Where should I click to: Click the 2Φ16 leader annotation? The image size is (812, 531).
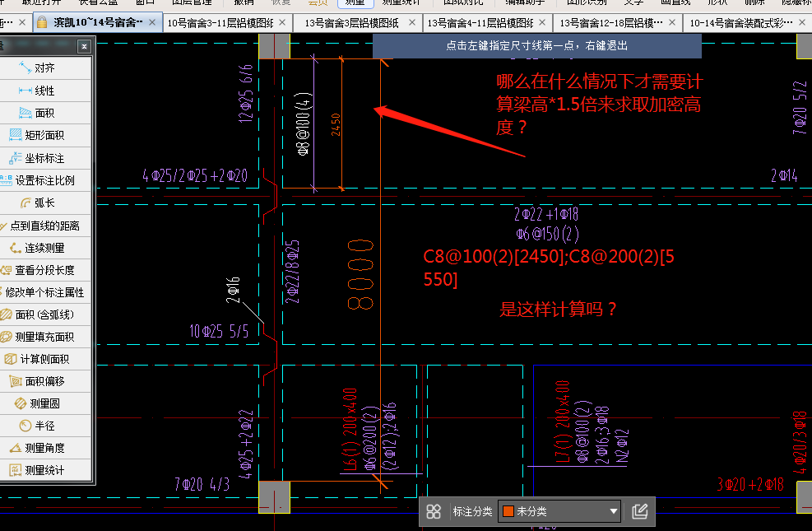click(233, 290)
